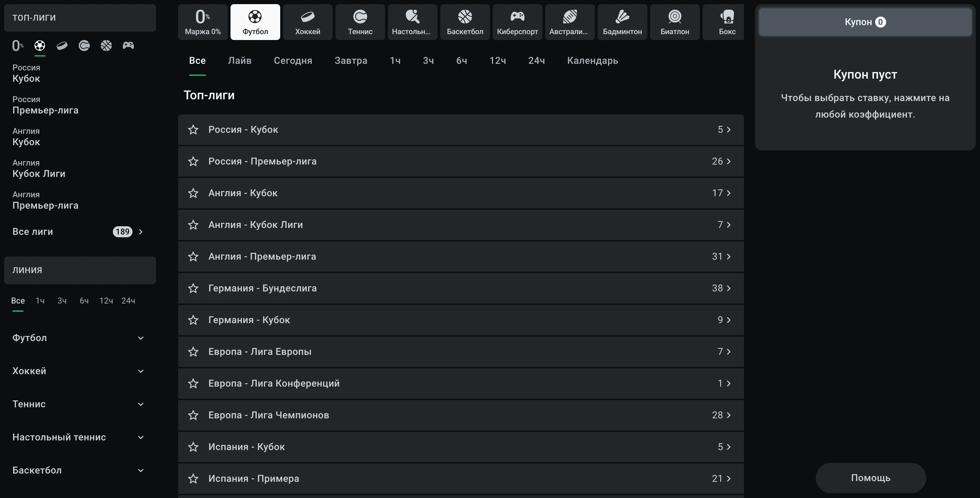This screenshot has height=498, width=980.
Task: Open Все лиги list with 189 badge
Action: (x=78, y=231)
